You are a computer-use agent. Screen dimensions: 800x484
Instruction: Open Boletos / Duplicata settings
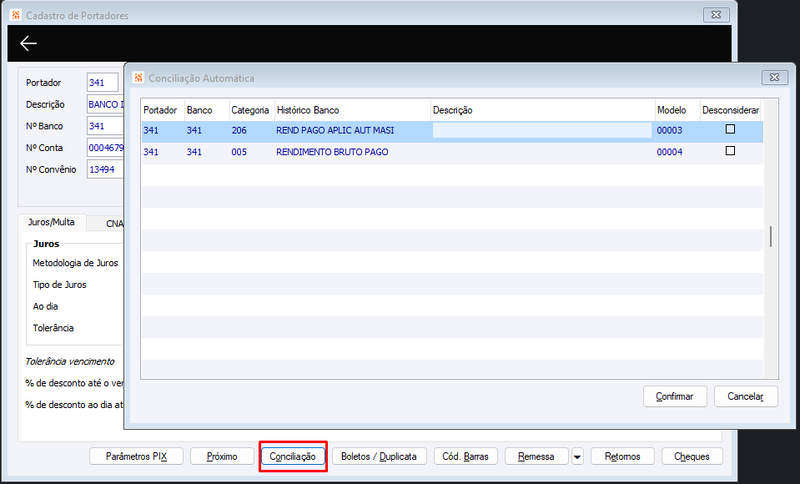[x=379, y=456]
